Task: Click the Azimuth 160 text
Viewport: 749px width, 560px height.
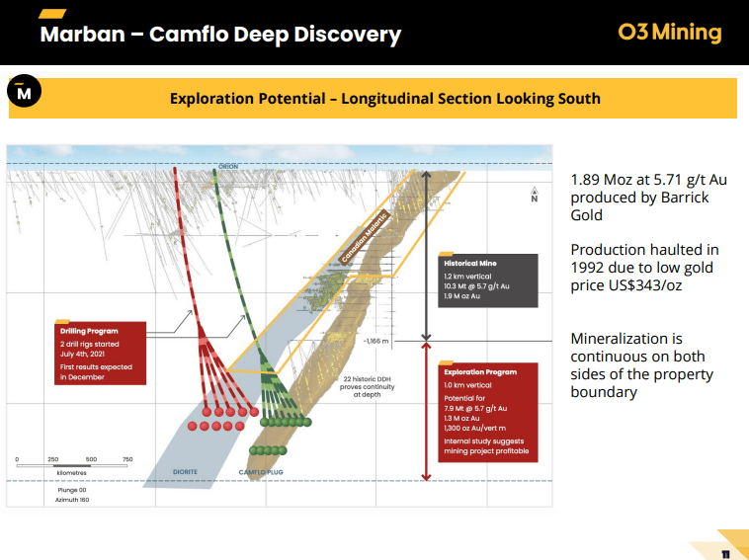Action: tap(72, 500)
